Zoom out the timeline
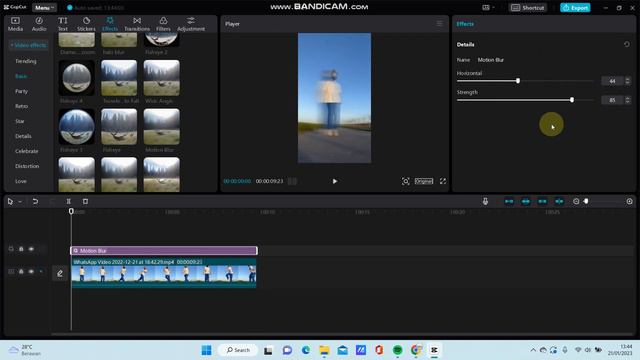The height and width of the screenshot is (360, 640). pyautogui.click(x=576, y=201)
